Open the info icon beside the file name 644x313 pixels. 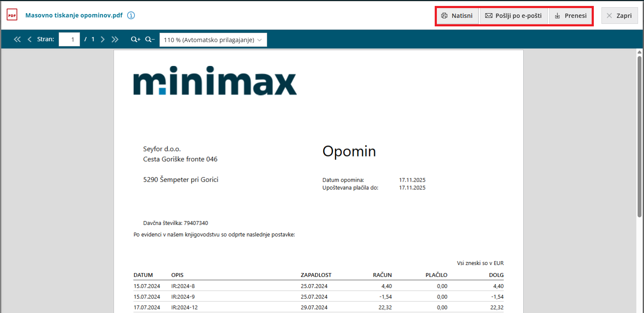point(131,16)
